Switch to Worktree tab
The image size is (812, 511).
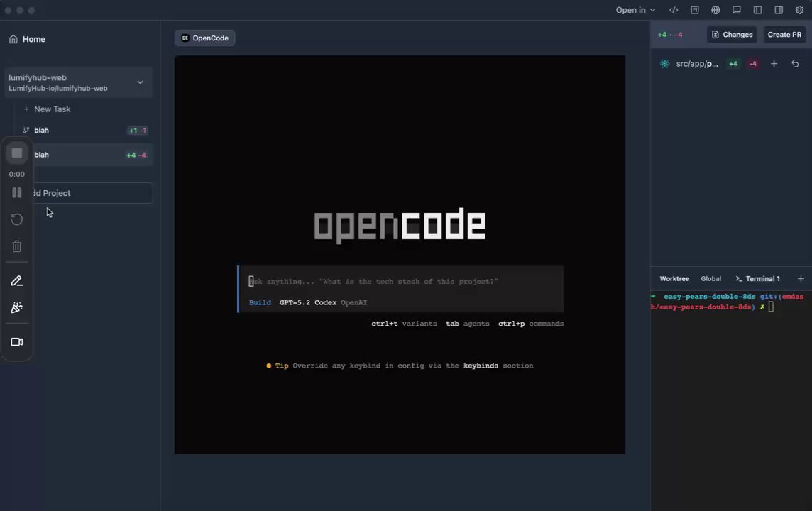tap(674, 278)
